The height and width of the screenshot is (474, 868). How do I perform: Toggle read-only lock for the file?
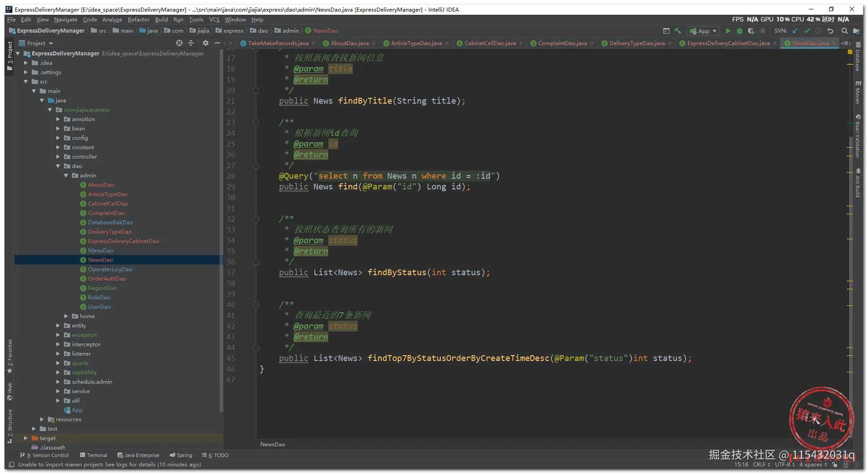(x=834, y=465)
